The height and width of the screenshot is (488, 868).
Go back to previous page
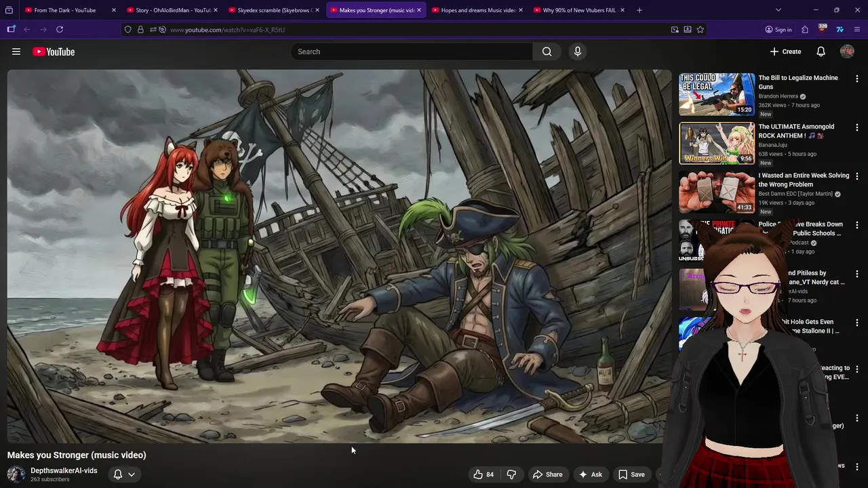[x=27, y=29]
